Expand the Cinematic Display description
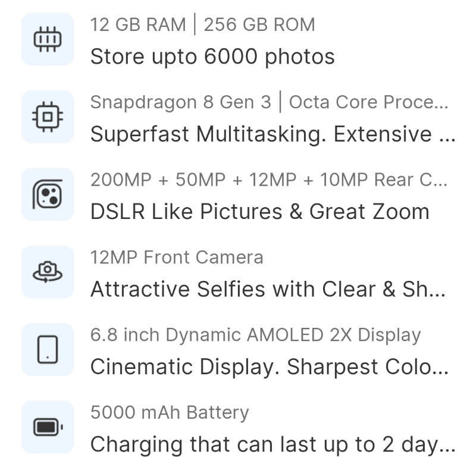476x476 pixels. point(271,367)
